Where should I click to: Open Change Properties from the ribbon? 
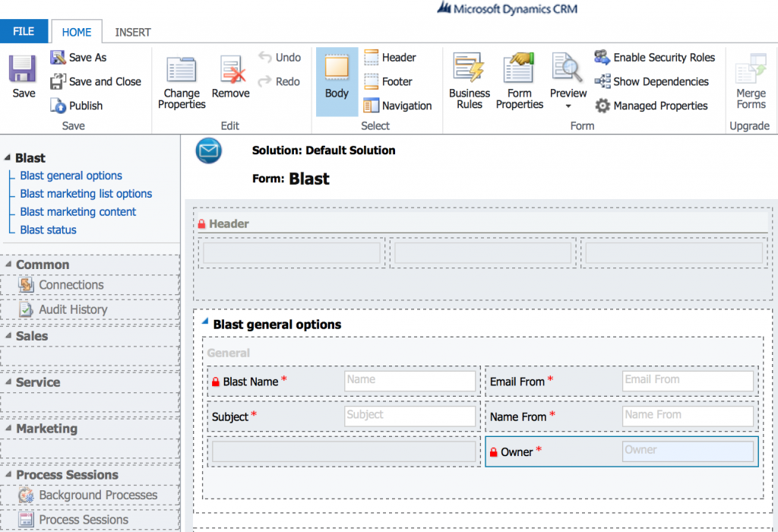pos(182,82)
